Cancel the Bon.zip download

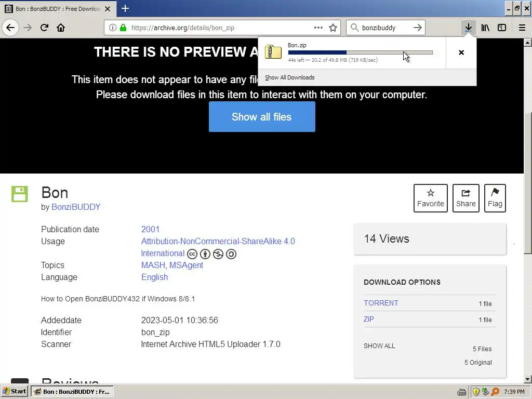coord(461,52)
